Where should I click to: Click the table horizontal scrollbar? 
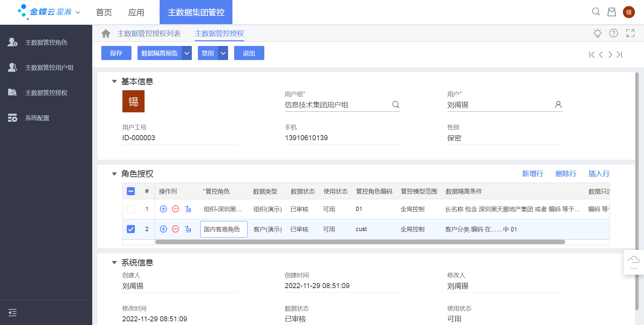tap(360, 242)
